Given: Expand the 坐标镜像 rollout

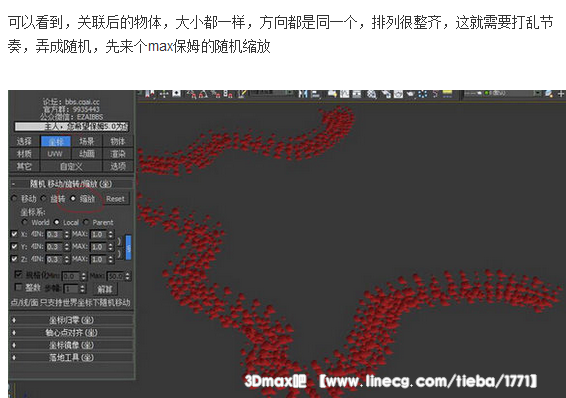Looking at the screenshot, I should [x=71, y=345].
